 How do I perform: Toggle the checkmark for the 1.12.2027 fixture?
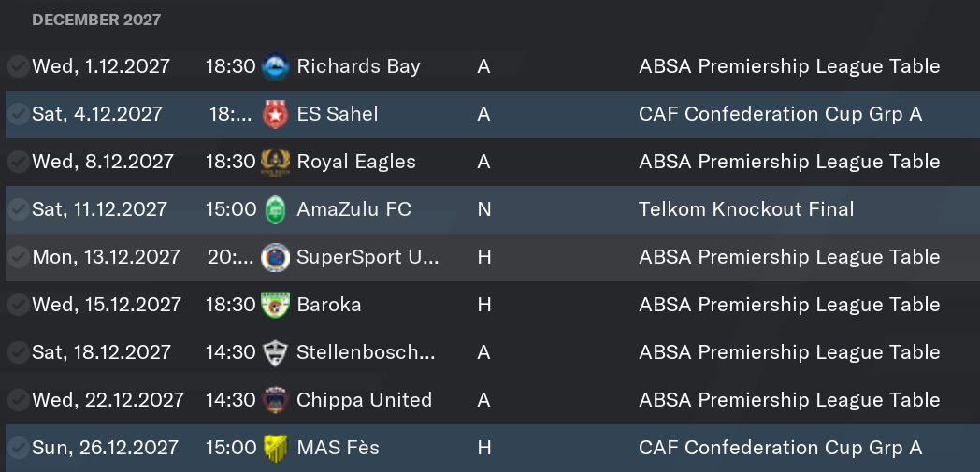[18, 66]
